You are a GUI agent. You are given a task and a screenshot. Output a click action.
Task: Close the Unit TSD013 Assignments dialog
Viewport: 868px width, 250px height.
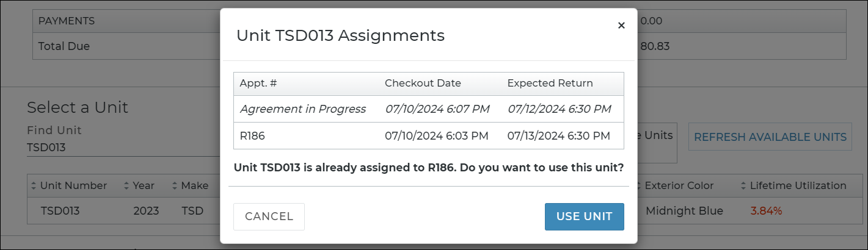[x=621, y=26]
